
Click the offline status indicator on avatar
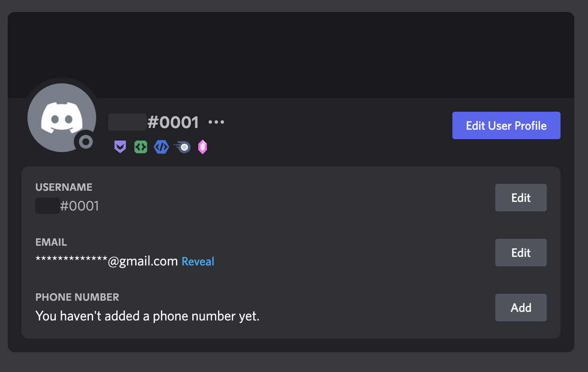point(86,141)
